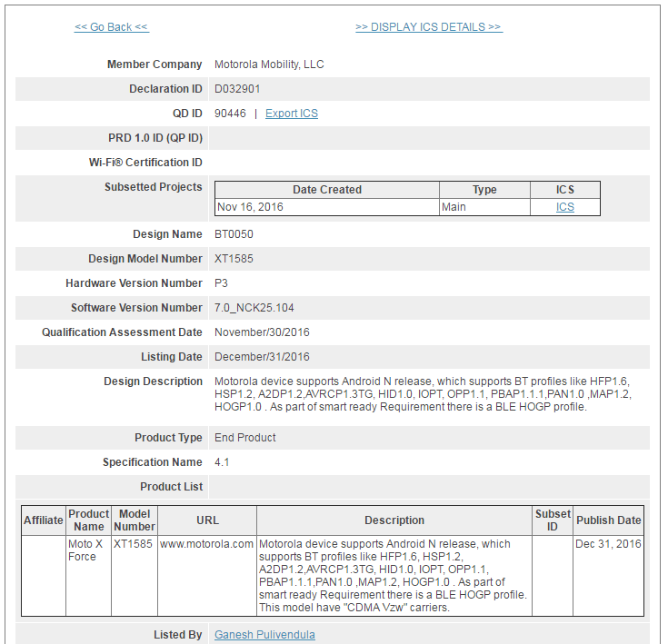This screenshot has height=644, width=668.
Task: Click the 'Listed By' label
Action: 178,635
